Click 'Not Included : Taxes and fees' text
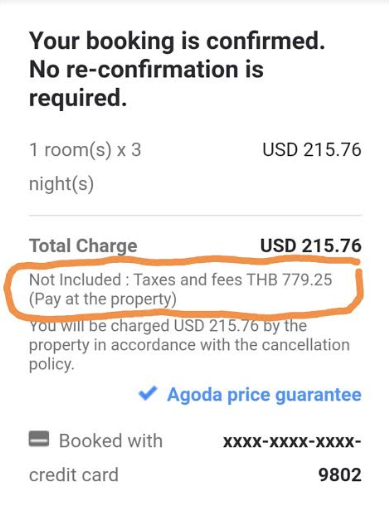Image resolution: width=389 pixels, height=512 pixels. point(136,280)
